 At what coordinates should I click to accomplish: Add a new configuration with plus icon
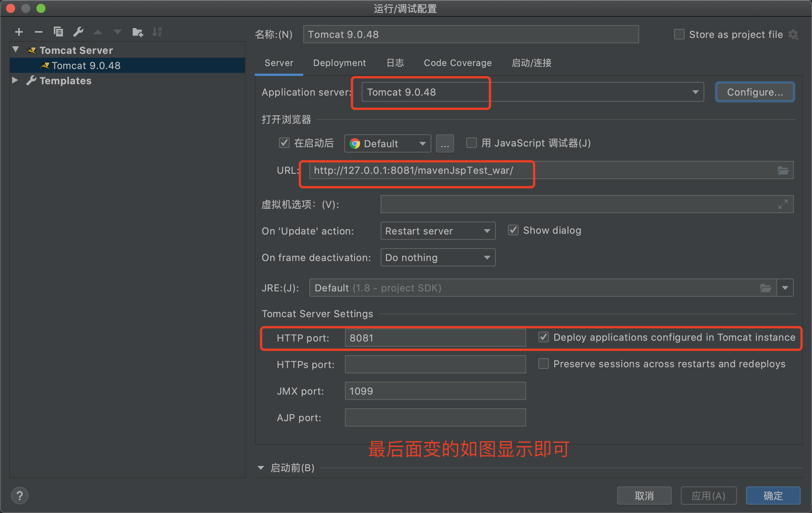click(19, 32)
